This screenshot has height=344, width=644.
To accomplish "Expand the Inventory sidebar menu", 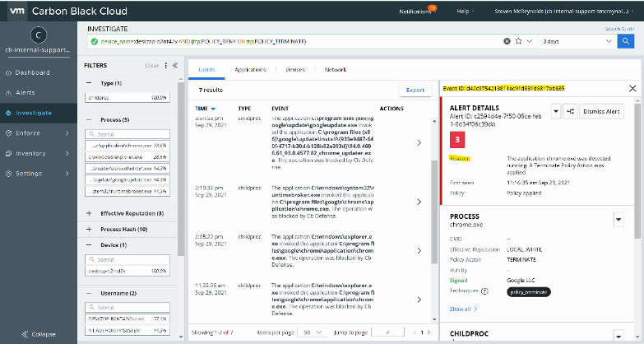I will pyautogui.click(x=38, y=153).
